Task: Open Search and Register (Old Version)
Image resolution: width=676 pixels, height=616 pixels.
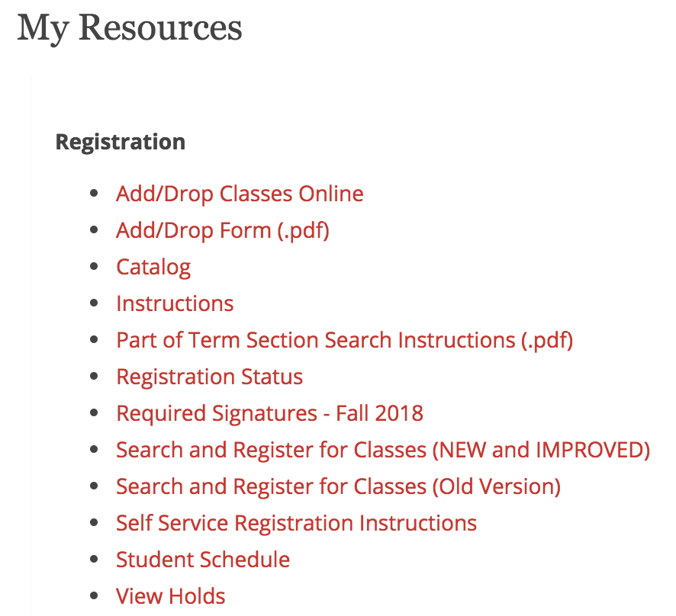Action: pyautogui.click(x=339, y=486)
